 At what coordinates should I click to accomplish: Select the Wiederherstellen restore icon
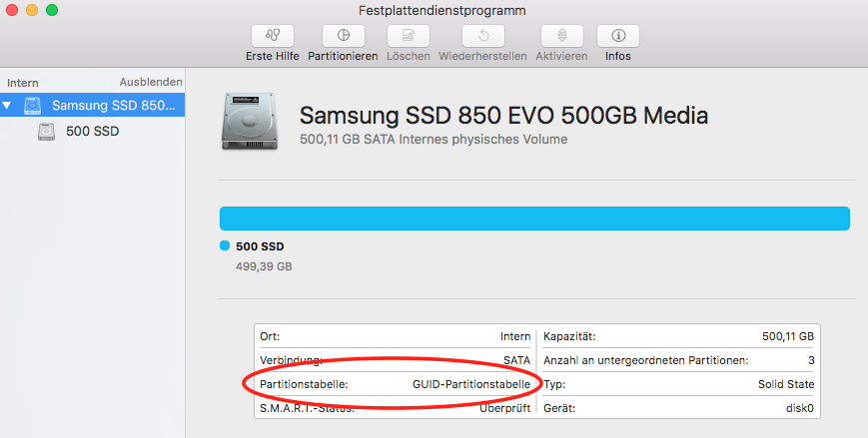pos(483,36)
